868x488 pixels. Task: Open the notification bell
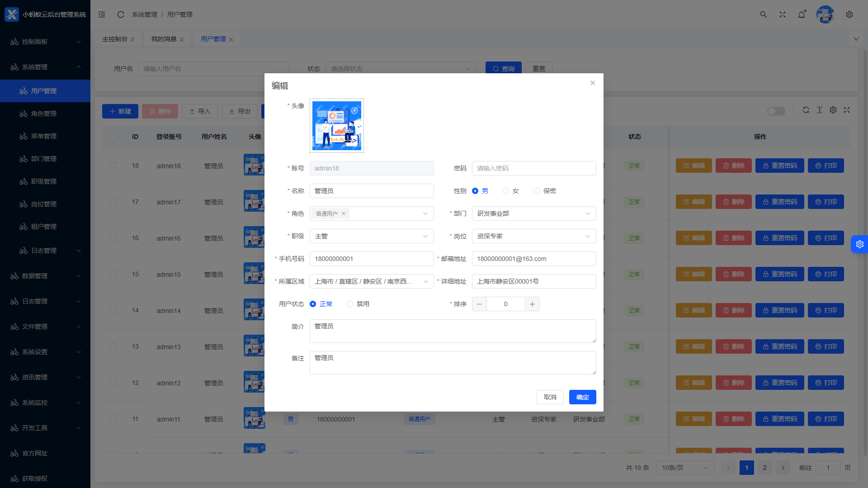[x=802, y=14]
